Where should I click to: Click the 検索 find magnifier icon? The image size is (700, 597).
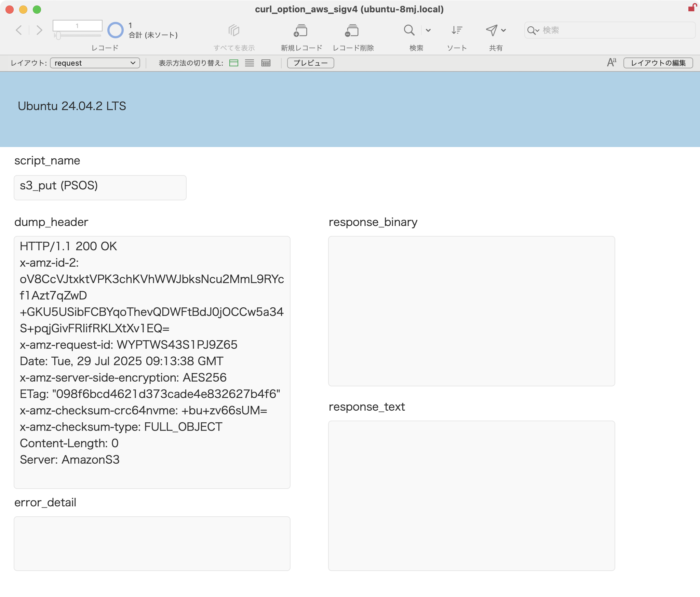point(409,30)
